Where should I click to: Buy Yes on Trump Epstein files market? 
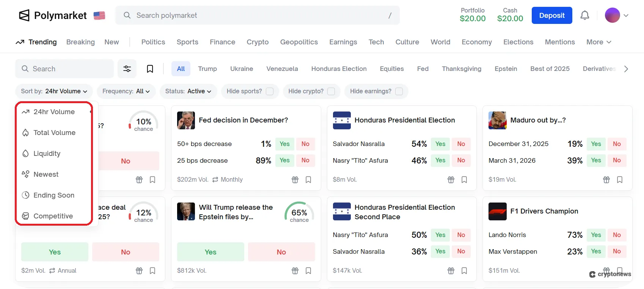click(x=210, y=252)
